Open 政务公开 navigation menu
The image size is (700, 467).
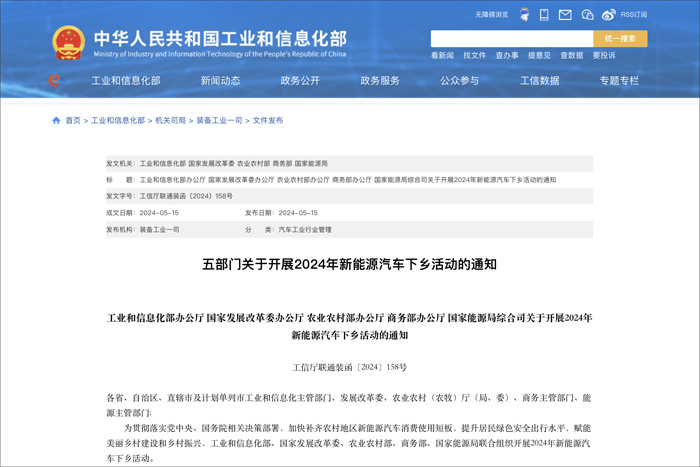click(300, 81)
